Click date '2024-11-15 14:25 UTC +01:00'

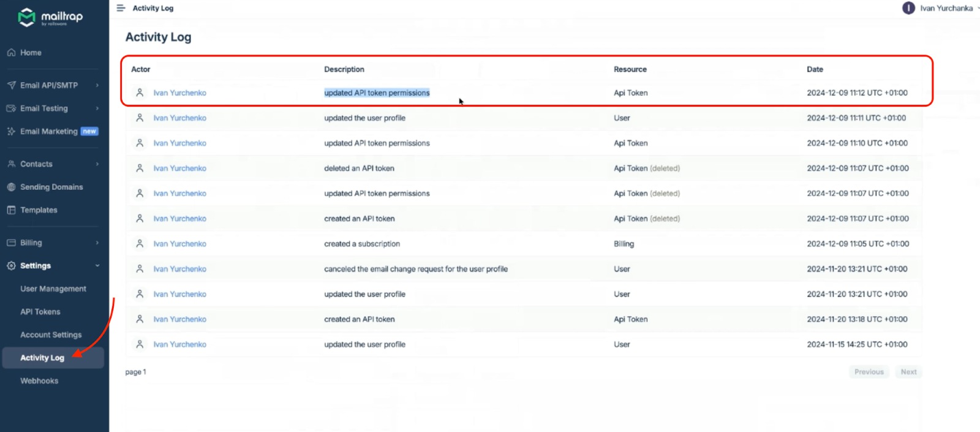point(857,344)
